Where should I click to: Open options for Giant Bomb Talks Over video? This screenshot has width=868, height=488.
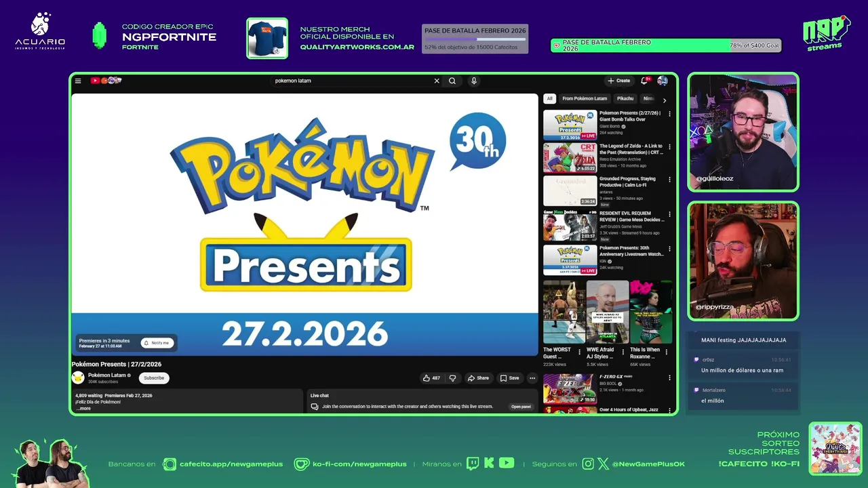click(x=669, y=114)
